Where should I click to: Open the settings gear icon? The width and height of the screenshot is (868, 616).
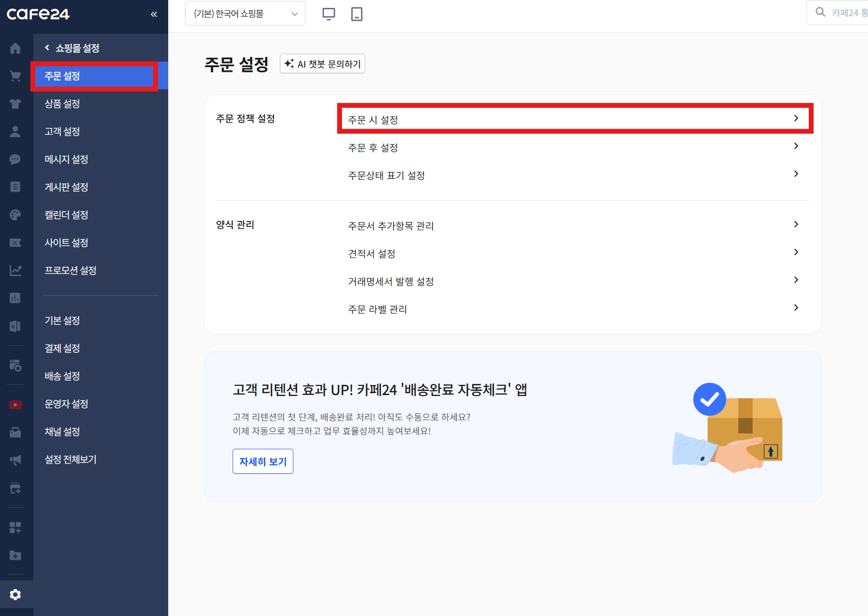click(15, 595)
